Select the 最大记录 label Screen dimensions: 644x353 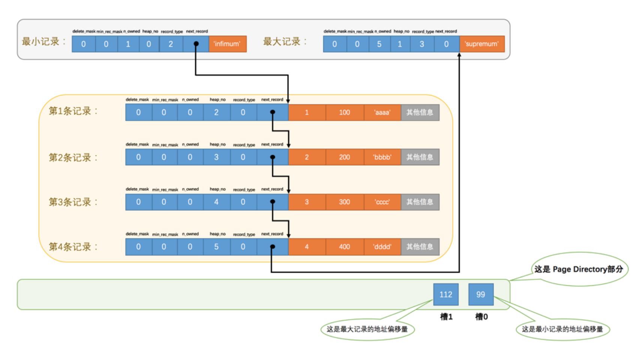click(285, 41)
